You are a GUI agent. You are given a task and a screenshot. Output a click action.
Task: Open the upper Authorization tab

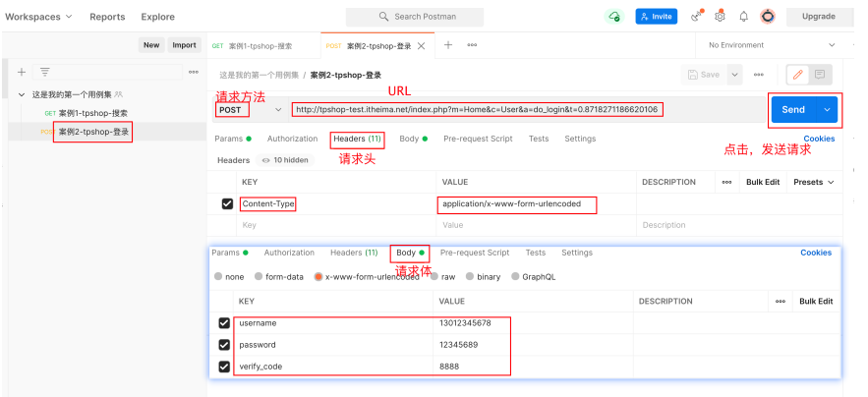point(292,139)
